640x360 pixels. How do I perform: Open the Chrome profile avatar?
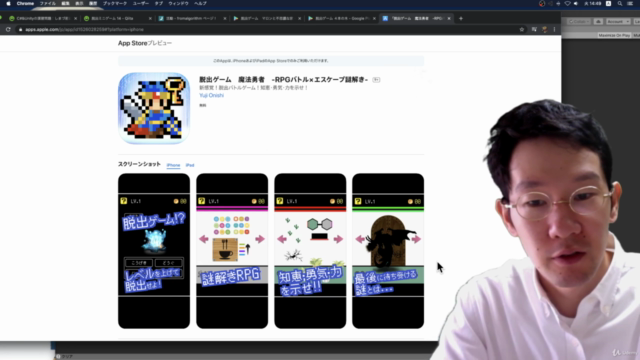[544, 29]
